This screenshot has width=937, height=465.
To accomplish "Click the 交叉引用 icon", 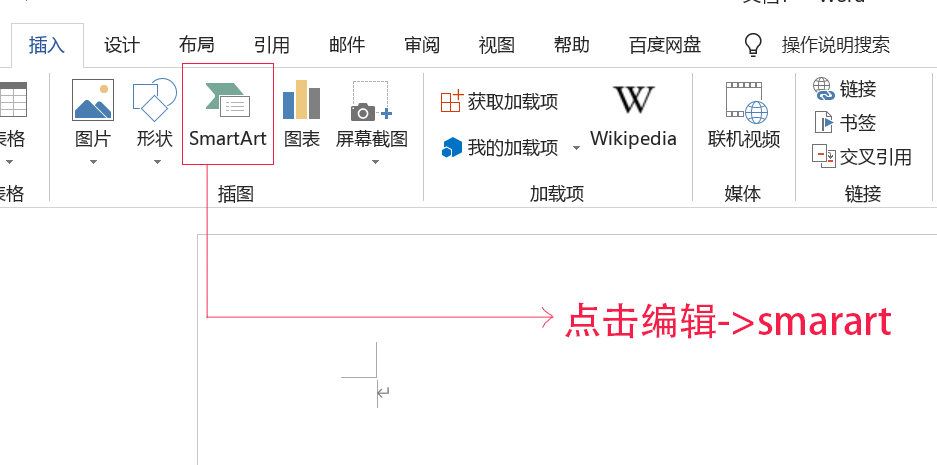I will (824, 156).
